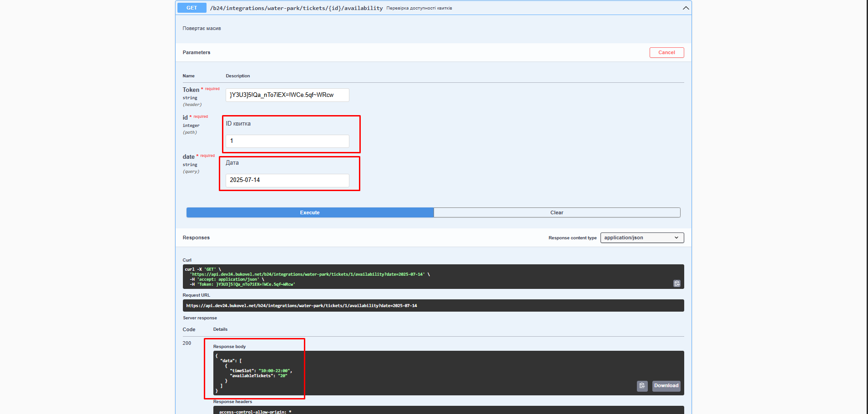The height and width of the screenshot is (414, 868).
Task: Click the Parameters section heading
Action: tap(197, 53)
